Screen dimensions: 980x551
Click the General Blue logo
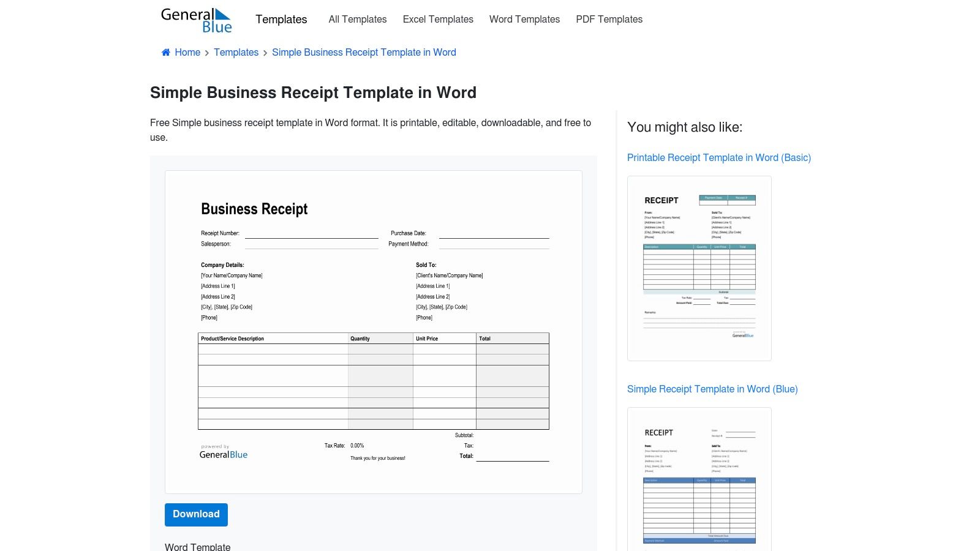click(196, 19)
